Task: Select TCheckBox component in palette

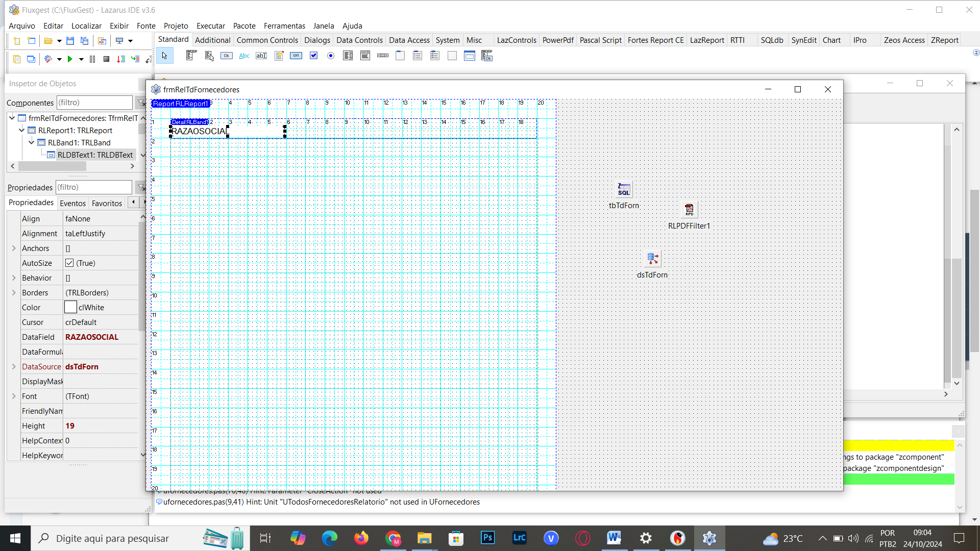Action: [x=313, y=56]
